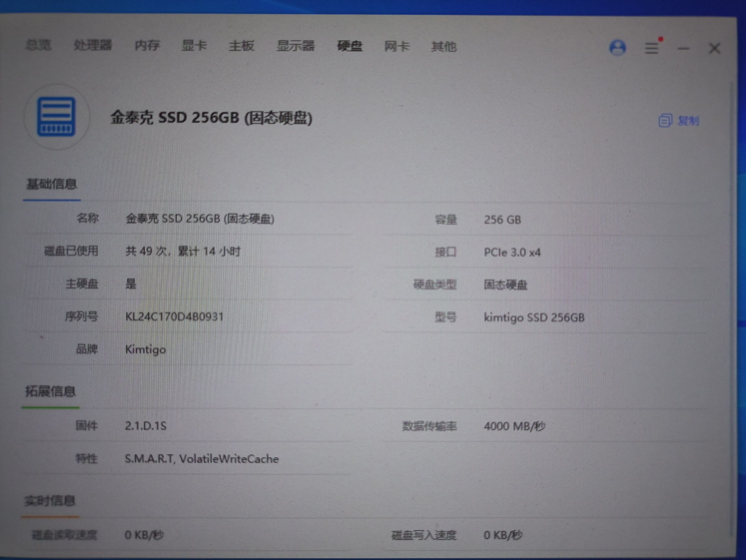Select the 实时信息 section heading

click(50, 501)
